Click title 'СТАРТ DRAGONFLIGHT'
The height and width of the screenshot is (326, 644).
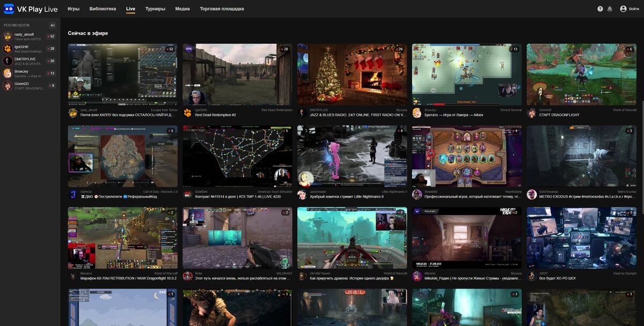coord(558,115)
